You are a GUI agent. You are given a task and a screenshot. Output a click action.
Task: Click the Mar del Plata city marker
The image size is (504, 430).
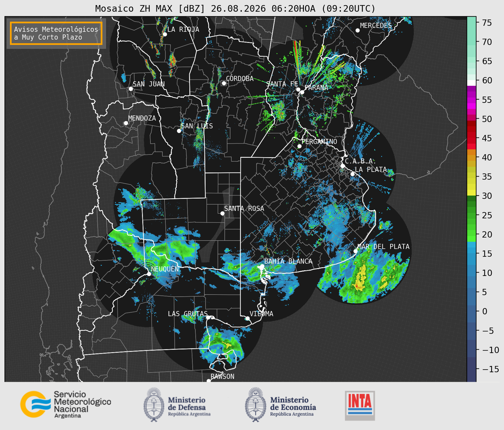[356, 251]
